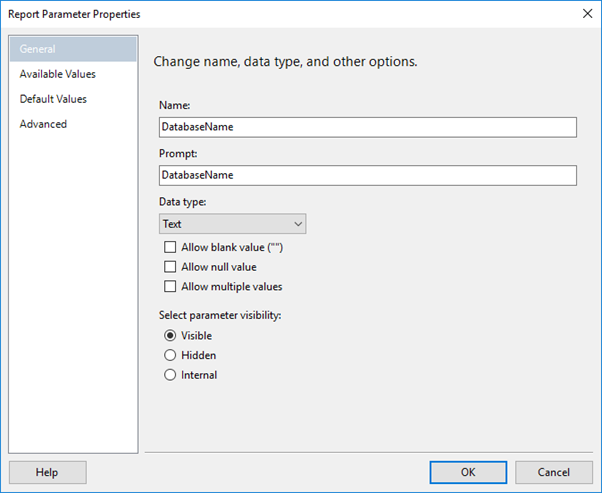Dismiss the dialog using Cancel
Viewport: 602px width, 493px height.
click(554, 472)
